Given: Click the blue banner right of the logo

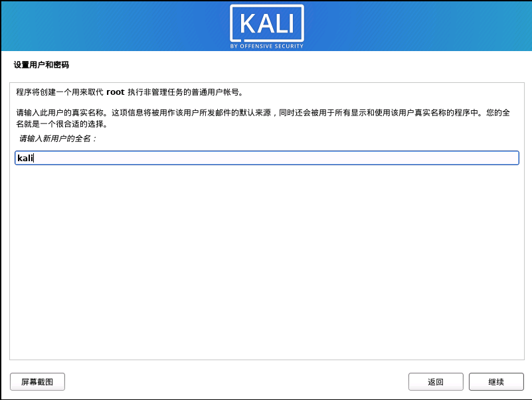Looking at the screenshot, I should [417, 27].
